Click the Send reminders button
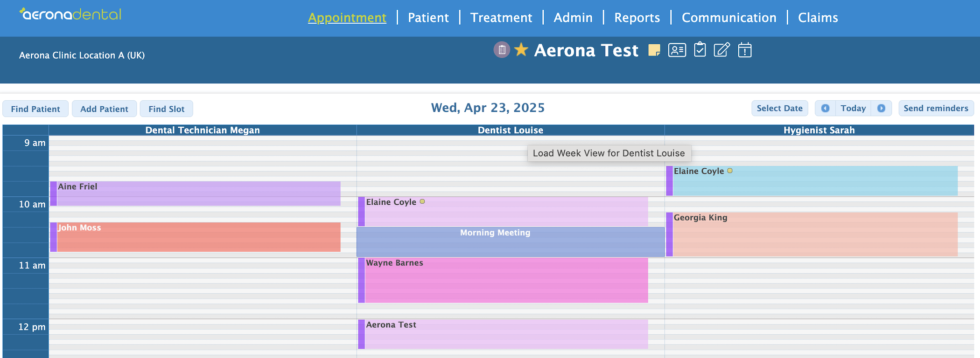Image resolution: width=980 pixels, height=358 pixels. 936,108
